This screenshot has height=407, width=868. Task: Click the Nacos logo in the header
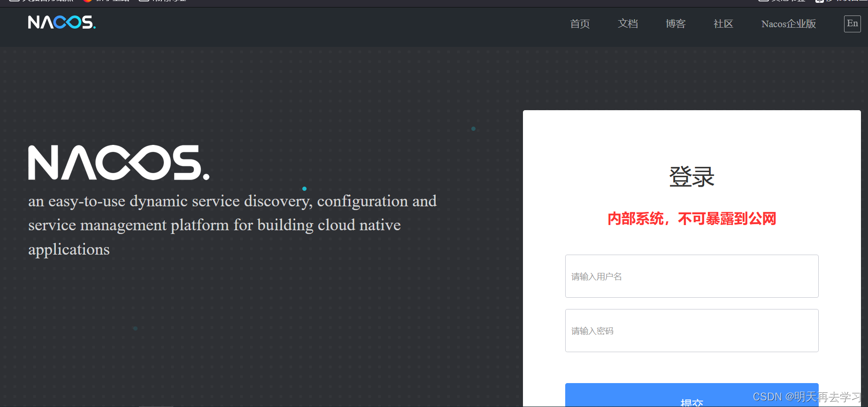pos(61,22)
